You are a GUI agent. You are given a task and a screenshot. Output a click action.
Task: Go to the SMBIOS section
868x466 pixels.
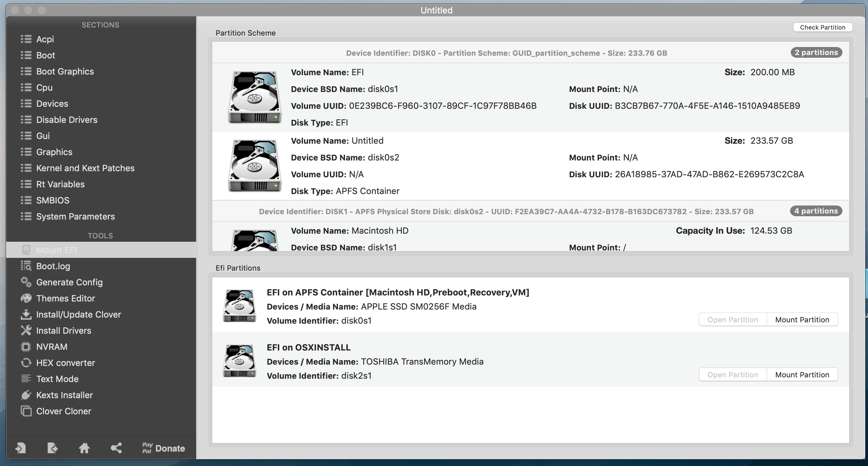[53, 200]
